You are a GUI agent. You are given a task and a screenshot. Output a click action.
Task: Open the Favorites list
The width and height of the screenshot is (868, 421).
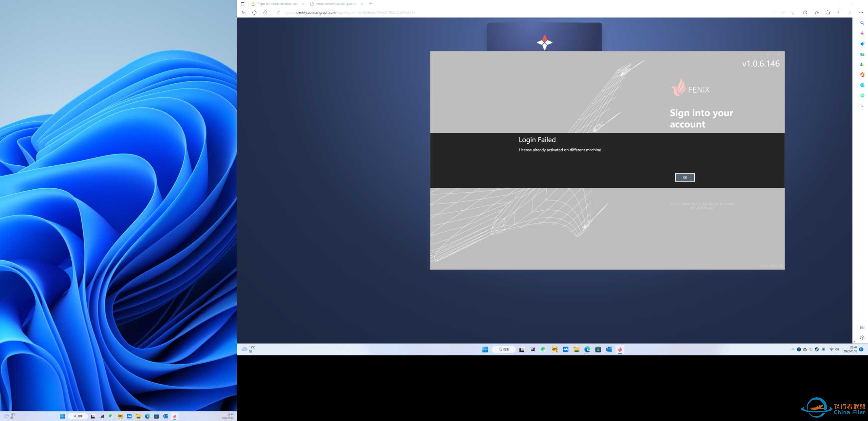[817, 12]
